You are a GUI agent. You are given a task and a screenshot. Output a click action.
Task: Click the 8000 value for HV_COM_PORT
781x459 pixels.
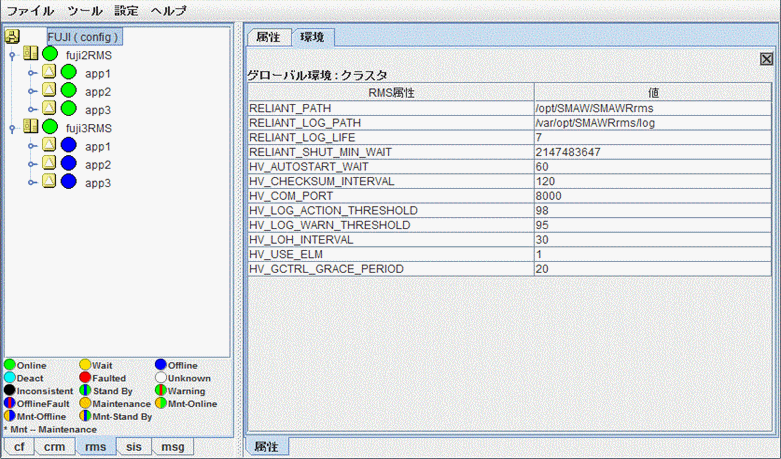653,196
